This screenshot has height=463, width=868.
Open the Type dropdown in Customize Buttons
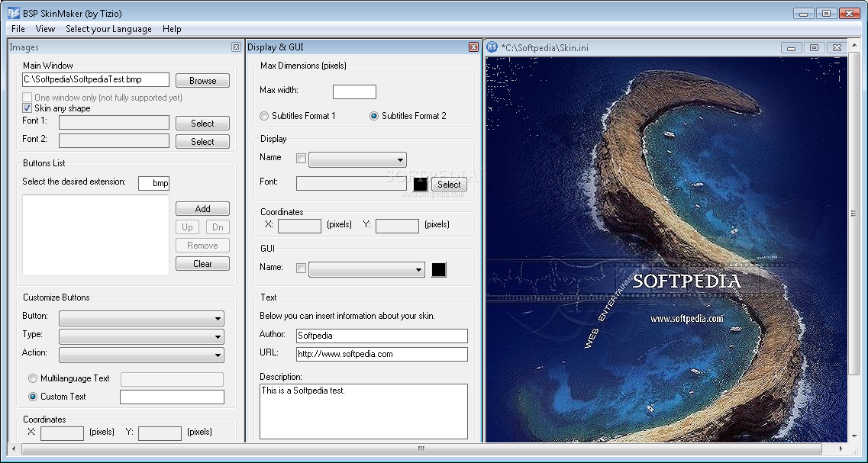click(141, 337)
